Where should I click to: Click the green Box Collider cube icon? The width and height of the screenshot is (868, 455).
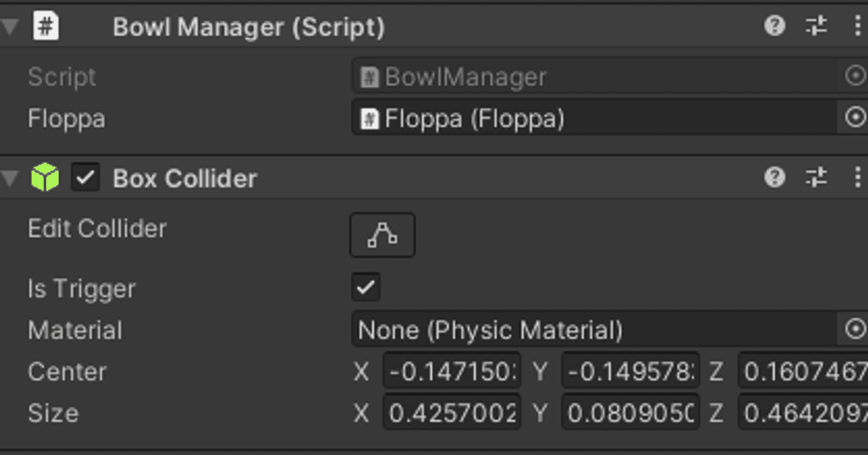tap(45, 177)
